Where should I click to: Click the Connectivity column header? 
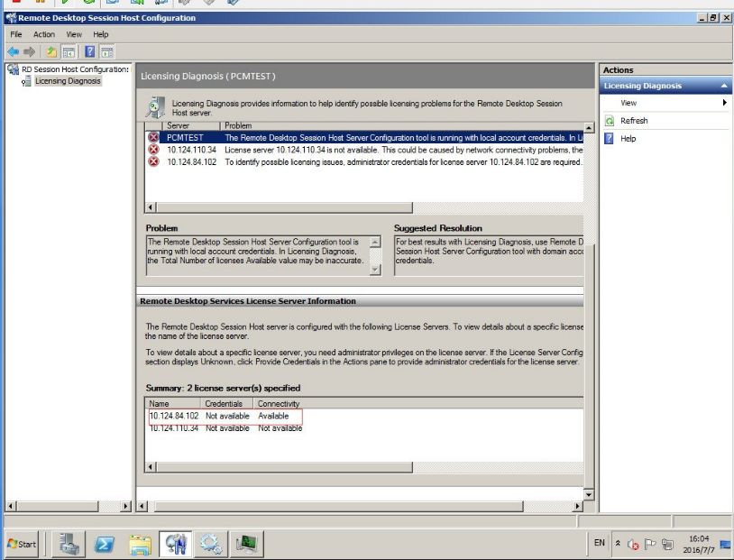click(278, 404)
